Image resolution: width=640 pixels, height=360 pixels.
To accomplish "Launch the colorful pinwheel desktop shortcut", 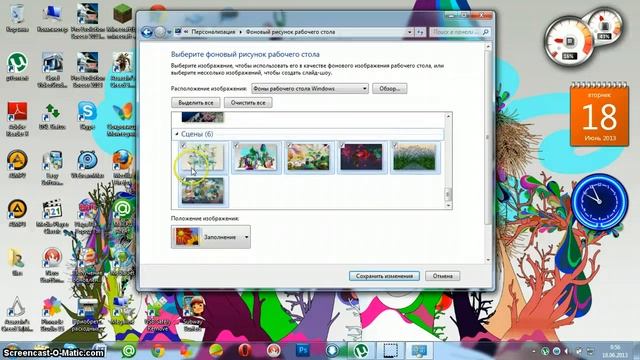I will pyautogui.click(x=52, y=312).
